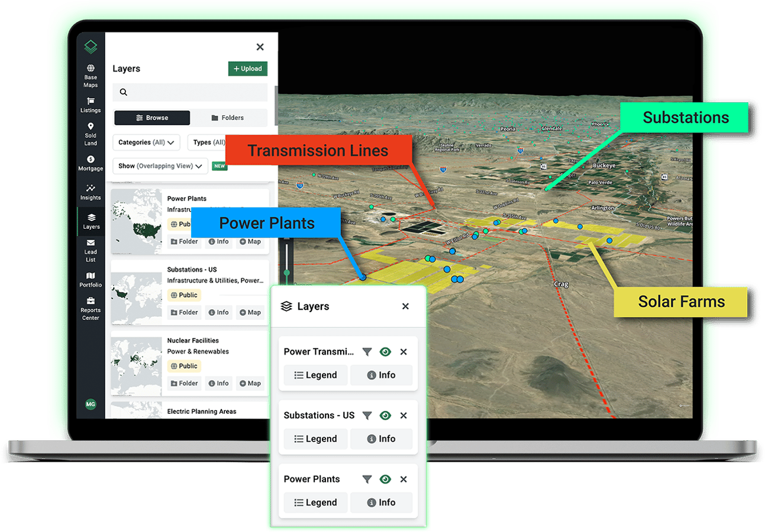Open Info for the Substations - US card
This screenshot has height=532, width=765.
click(218, 312)
